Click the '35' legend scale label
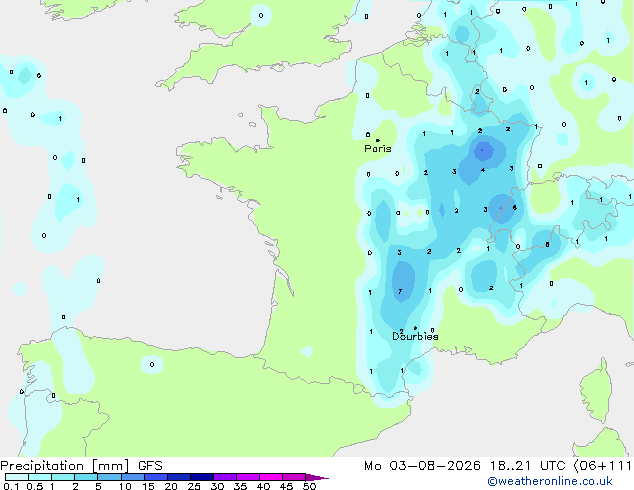Viewport: 634px width, 490px height. (x=241, y=486)
